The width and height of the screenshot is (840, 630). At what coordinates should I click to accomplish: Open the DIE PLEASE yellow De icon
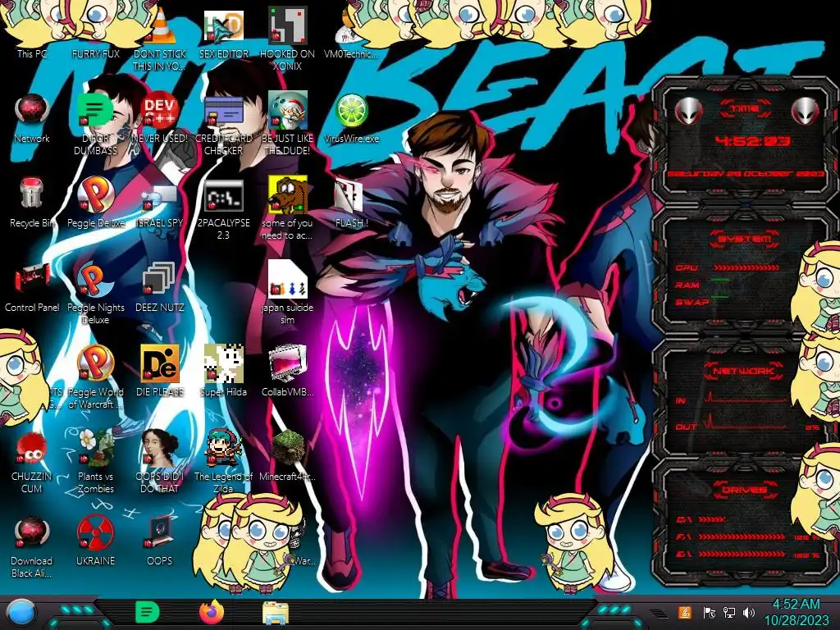160,363
